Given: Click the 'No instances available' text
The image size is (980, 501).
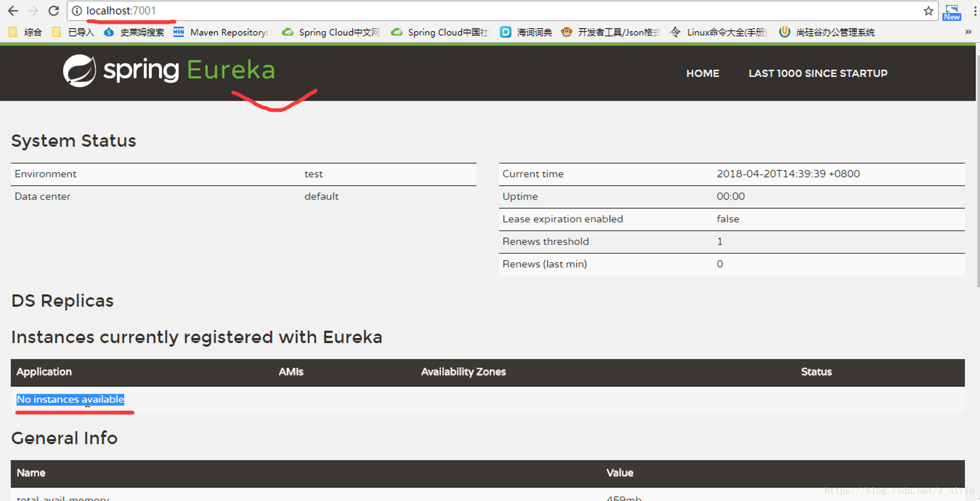Looking at the screenshot, I should [x=70, y=400].
